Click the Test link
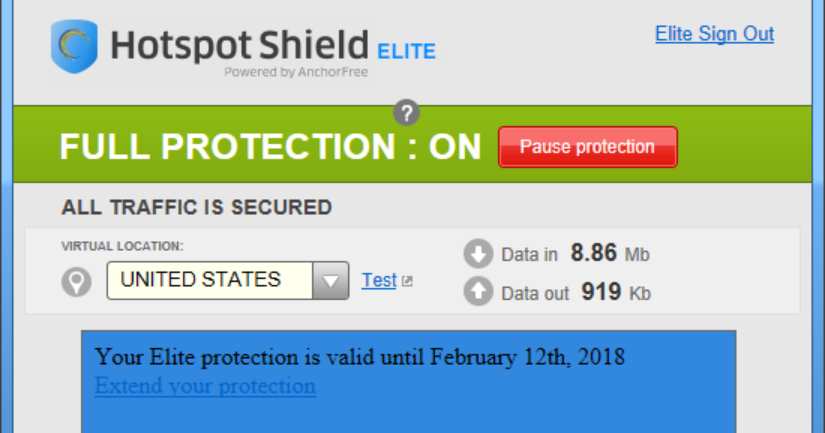 [x=379, y=281]
